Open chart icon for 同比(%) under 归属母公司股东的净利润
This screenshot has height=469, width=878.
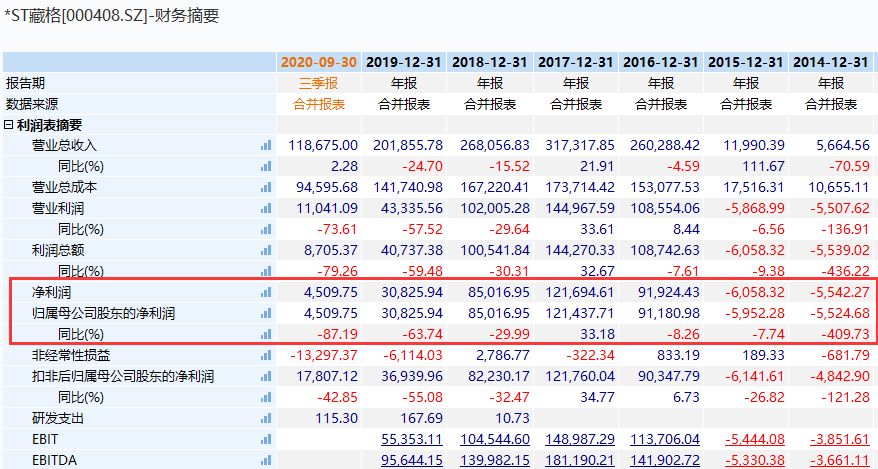click(x=266, y=334)
